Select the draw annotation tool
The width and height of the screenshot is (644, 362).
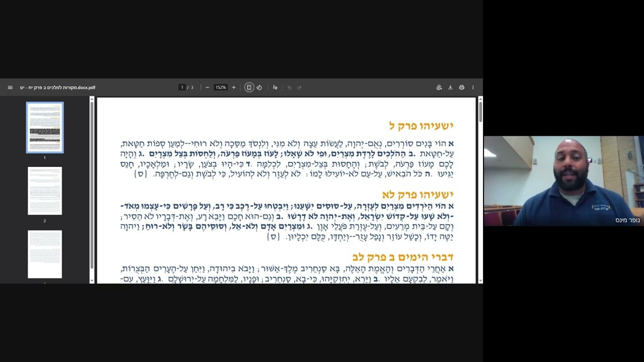[x=275, y=87]
